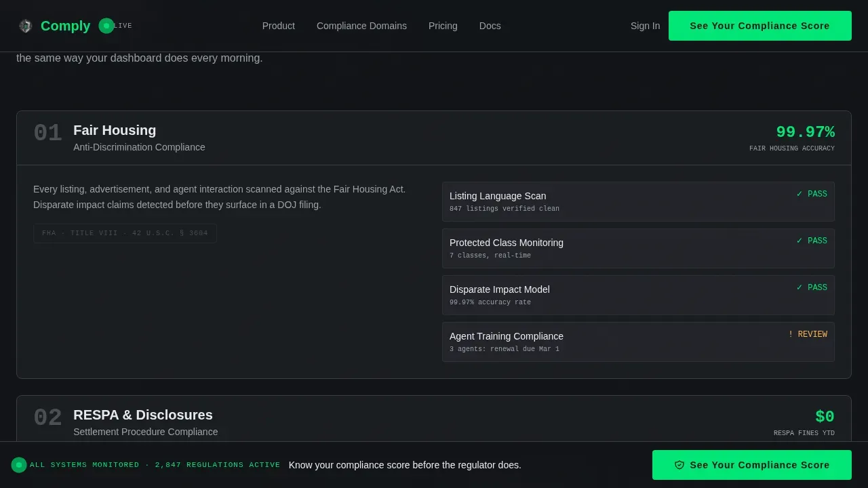Open the Comply brand home link
Viewport: 868px width, 488px height.
point(54,26)
